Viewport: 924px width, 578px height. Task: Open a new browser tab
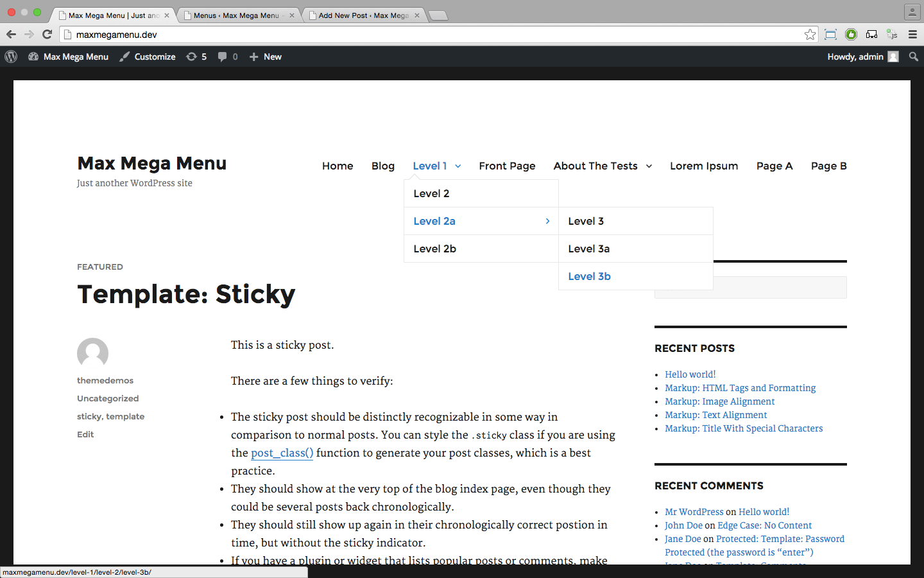point(438,15)
